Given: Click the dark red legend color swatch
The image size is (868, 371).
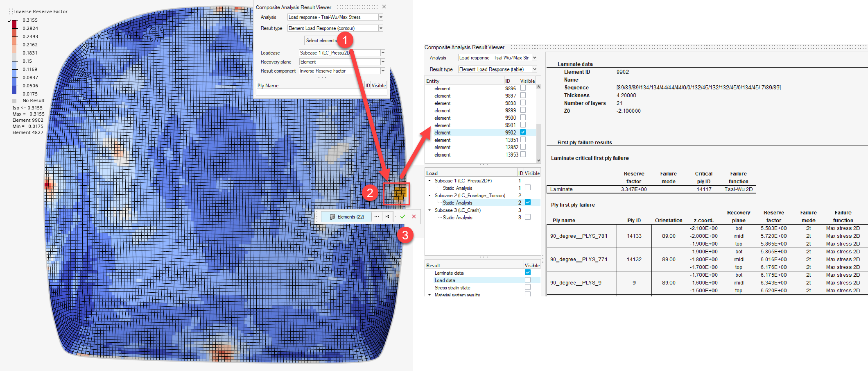Looking at the screenshot, I should pyautogui.click(x=14, y=24).
